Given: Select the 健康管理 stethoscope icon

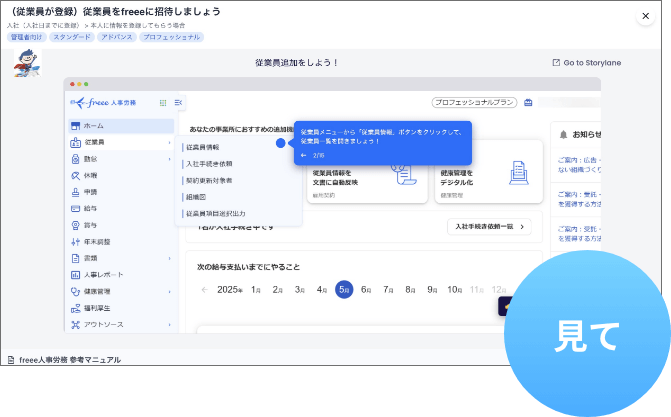Looking at the screenshot, I should pyautogui.click(x=76, y=291).
